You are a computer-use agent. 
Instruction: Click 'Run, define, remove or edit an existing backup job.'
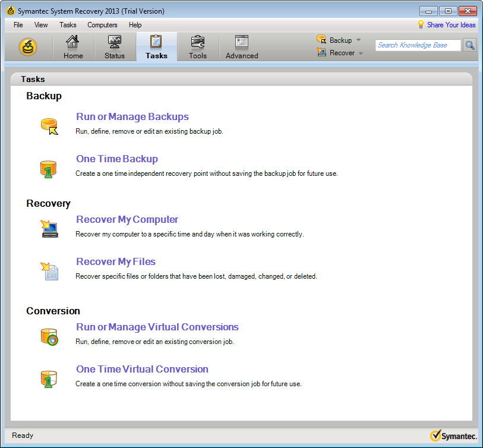[149, 131]
